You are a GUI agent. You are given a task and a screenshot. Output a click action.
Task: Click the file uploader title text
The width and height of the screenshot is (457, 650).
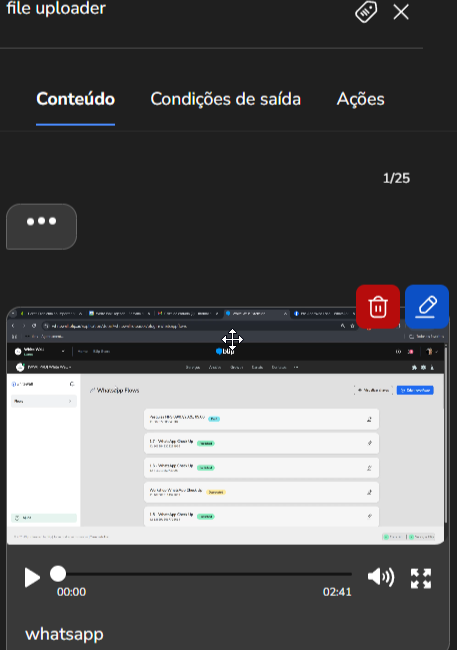pos(56,8)
